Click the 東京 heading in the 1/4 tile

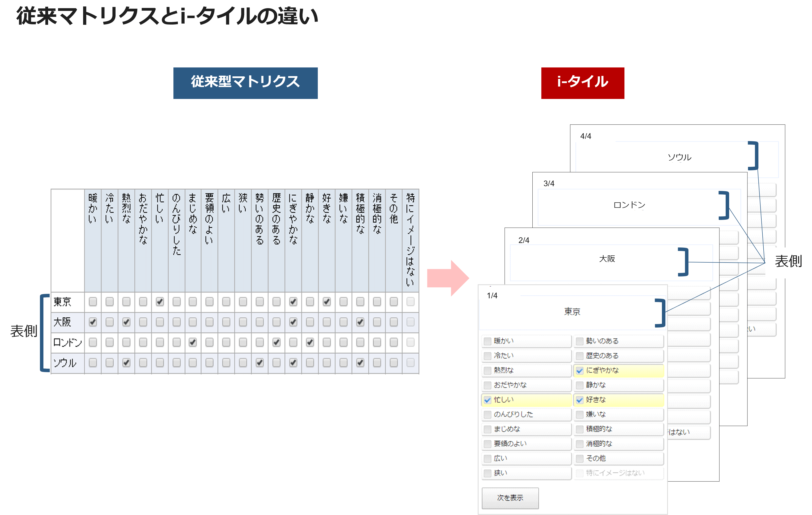(572, 312)
